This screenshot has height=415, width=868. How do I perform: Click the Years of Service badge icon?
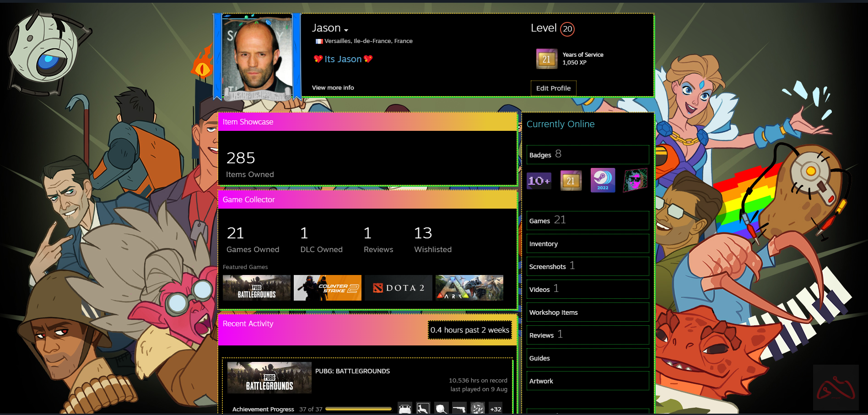(x=546, y=59)
